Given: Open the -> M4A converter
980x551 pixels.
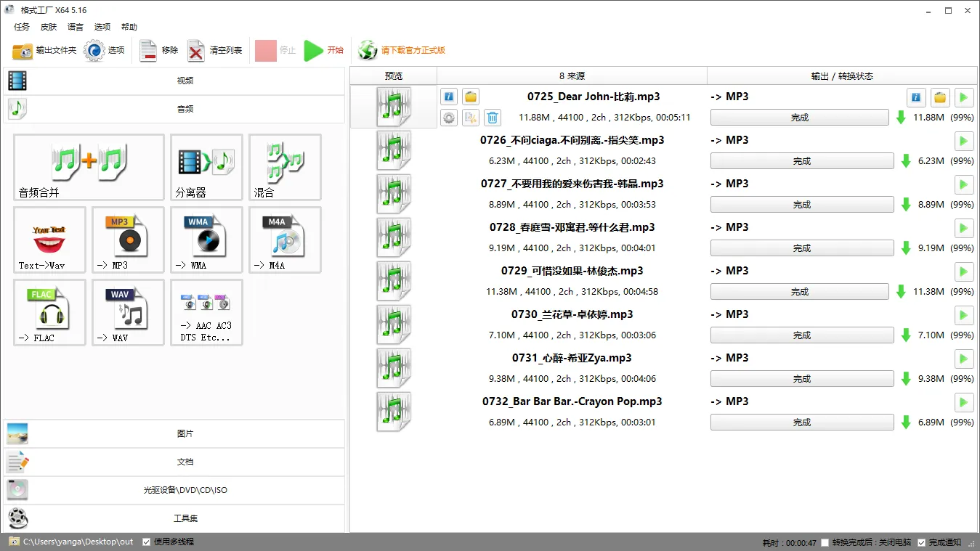Looking at the screenshot, I should 285,240.
